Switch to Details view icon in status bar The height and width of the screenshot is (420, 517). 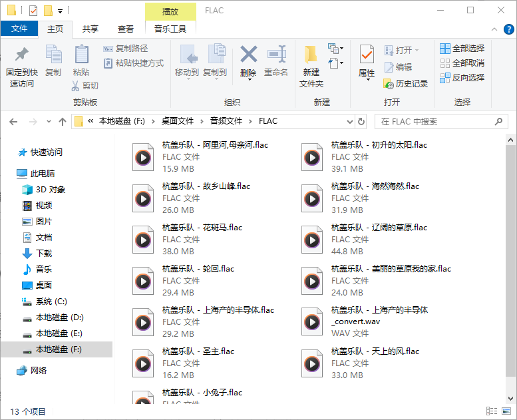(x=492, y=411)
